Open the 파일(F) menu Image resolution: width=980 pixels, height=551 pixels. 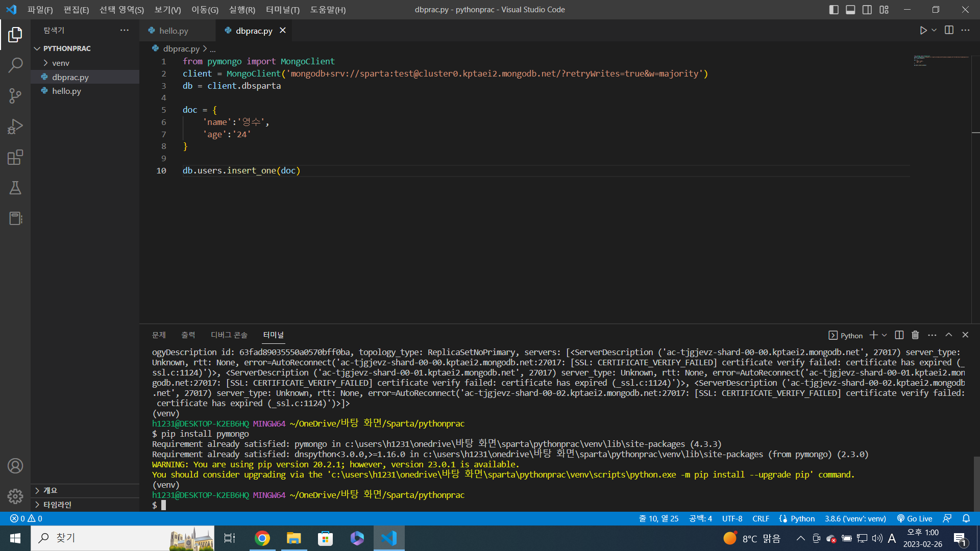pyautogui.click(x=40, y=10)
